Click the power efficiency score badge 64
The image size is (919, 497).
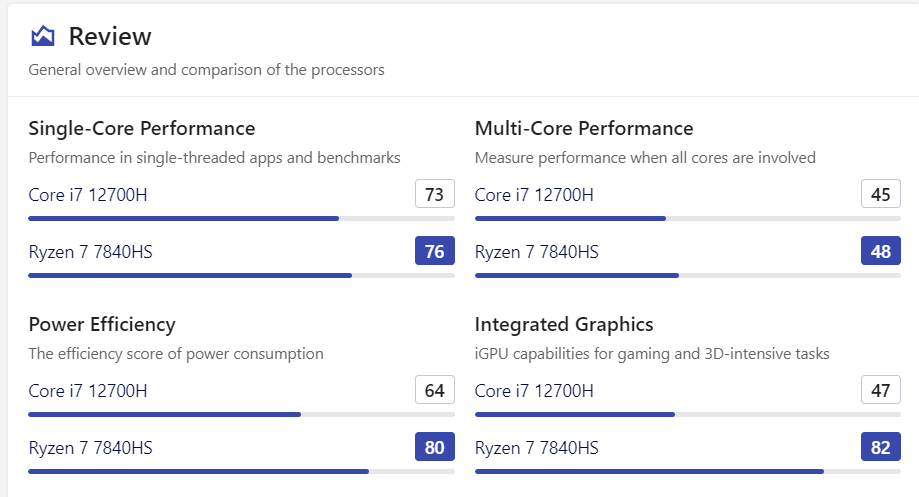[434, 390]
